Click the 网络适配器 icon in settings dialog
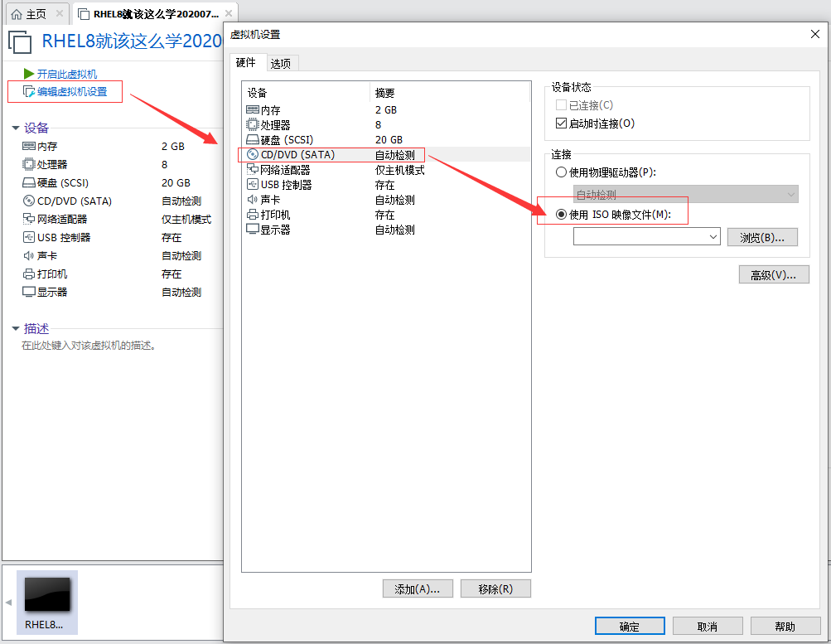 pyautogui.click(x=253, y=170)
